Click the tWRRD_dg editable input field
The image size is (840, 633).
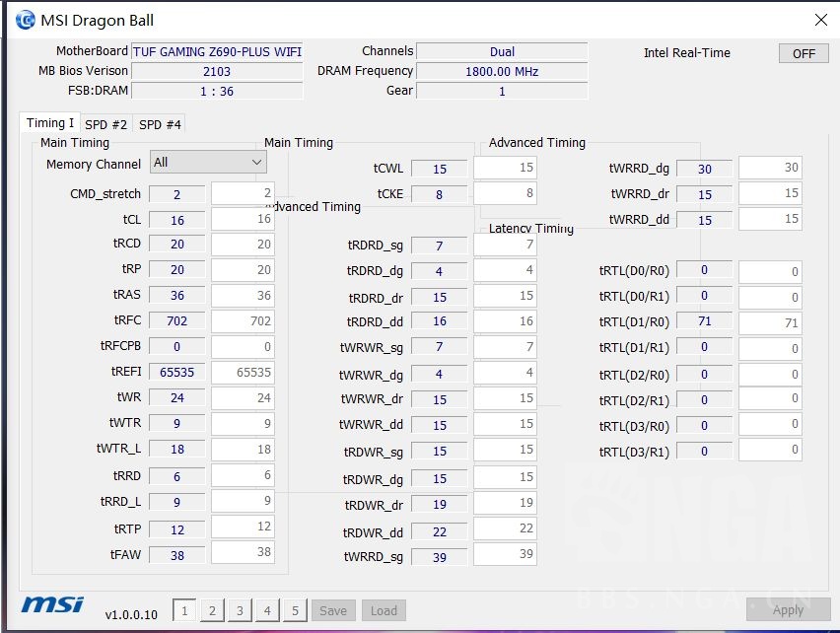tap(770, 168)
